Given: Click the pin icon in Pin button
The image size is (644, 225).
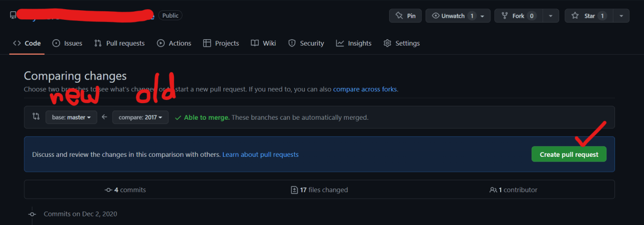Looking at the screenshot, I should click(399, 16).
